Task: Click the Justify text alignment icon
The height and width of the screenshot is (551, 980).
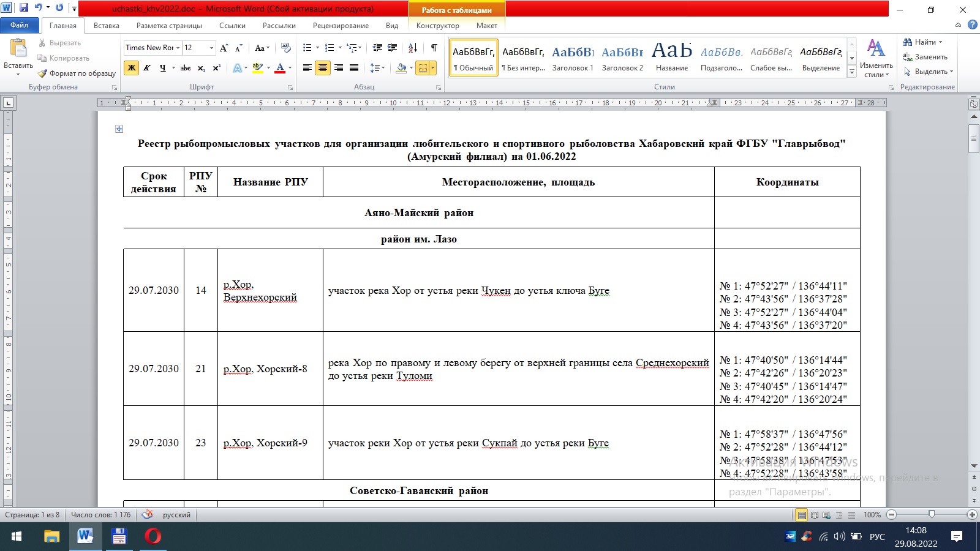Action: (x=354, y=68)
